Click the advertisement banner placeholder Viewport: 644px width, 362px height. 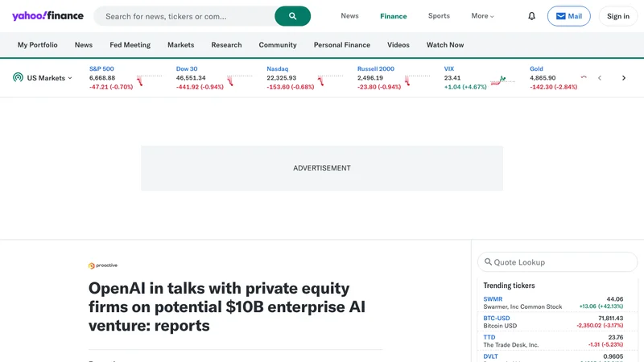[322, 168]
